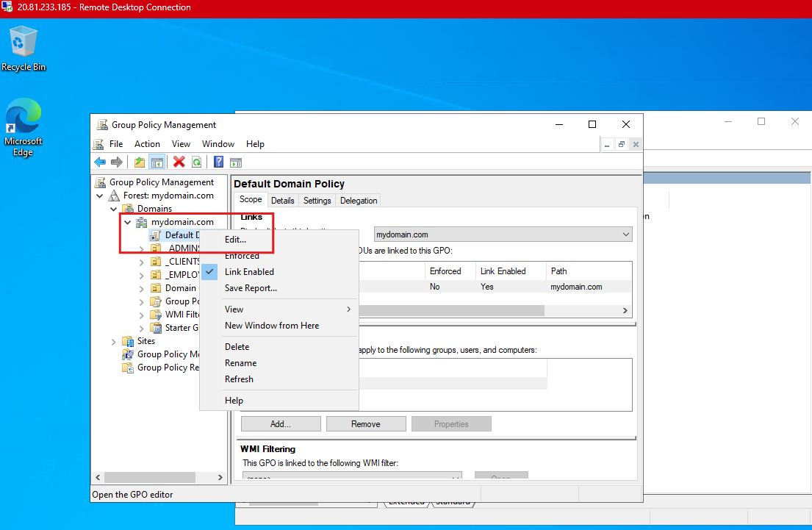Click the MMC console icon beside File menu
812x530 pixels.
(x=98, y=144)
